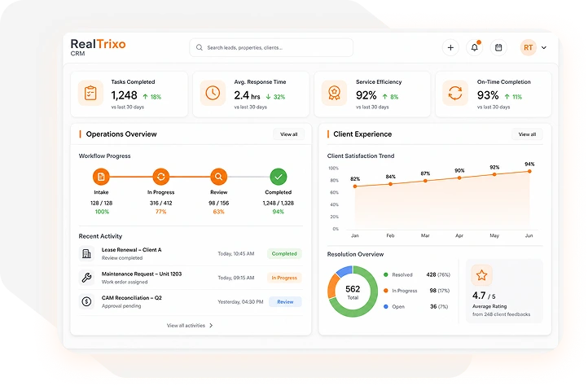Click the Jan 82% data point
This screenshot has height=386, width=588.
click(355, 186)
